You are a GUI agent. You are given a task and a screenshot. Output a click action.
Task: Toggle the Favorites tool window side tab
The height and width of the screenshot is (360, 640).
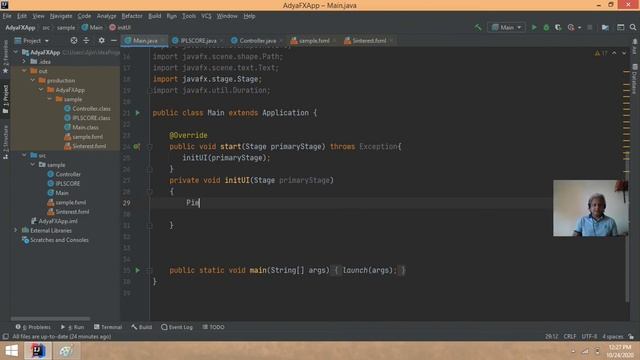pos(5,56)
